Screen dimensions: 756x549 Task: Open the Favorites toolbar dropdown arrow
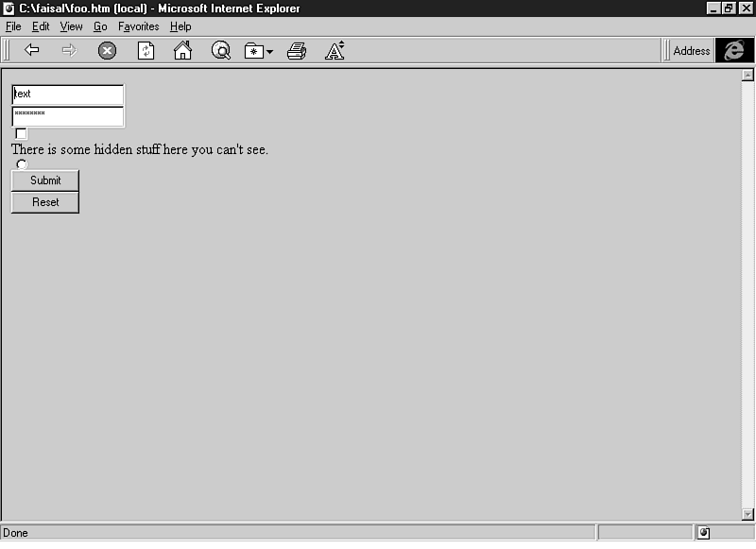[270, 52]
